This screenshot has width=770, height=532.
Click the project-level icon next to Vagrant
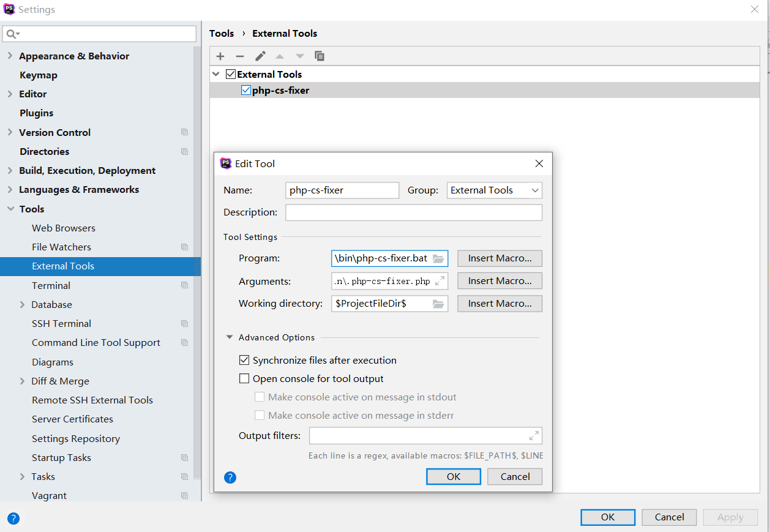tap(185, 495)
